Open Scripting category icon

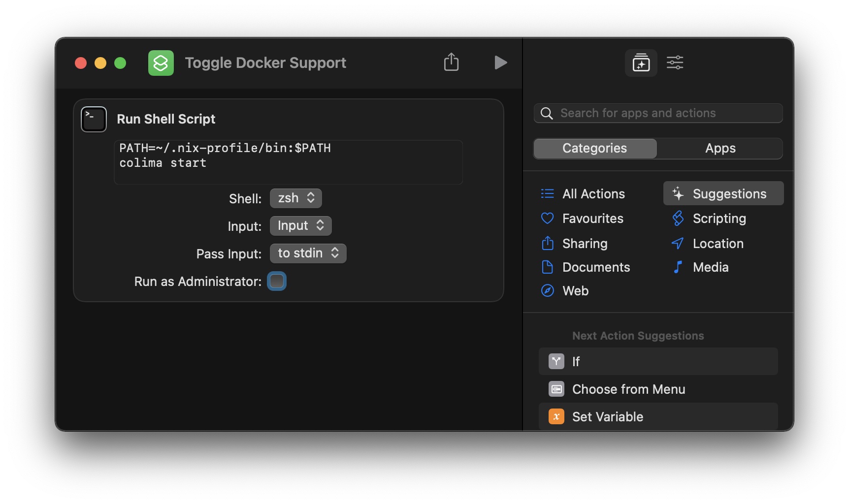678,219
